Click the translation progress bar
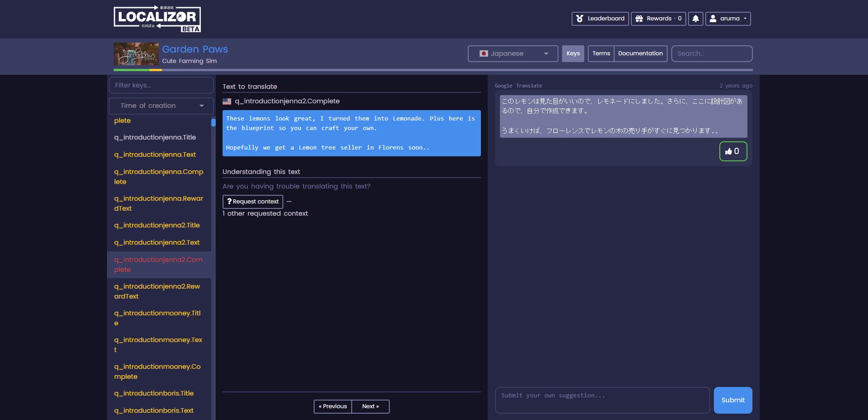Viewport: 868px width, 420px height. pos(433,70)
